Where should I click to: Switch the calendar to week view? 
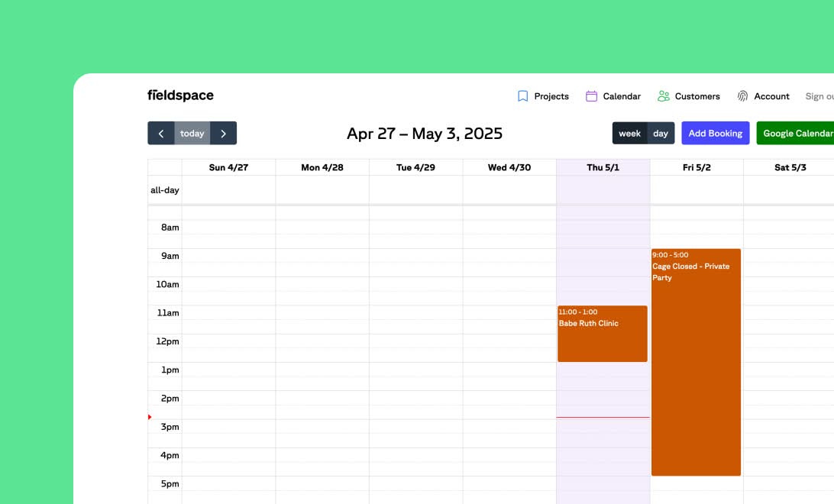click(x=629, y=133)
